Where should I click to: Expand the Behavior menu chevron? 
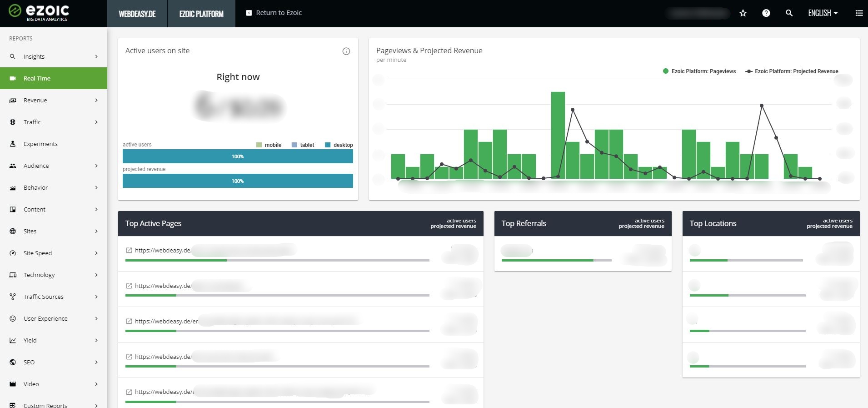pos(96,187)
